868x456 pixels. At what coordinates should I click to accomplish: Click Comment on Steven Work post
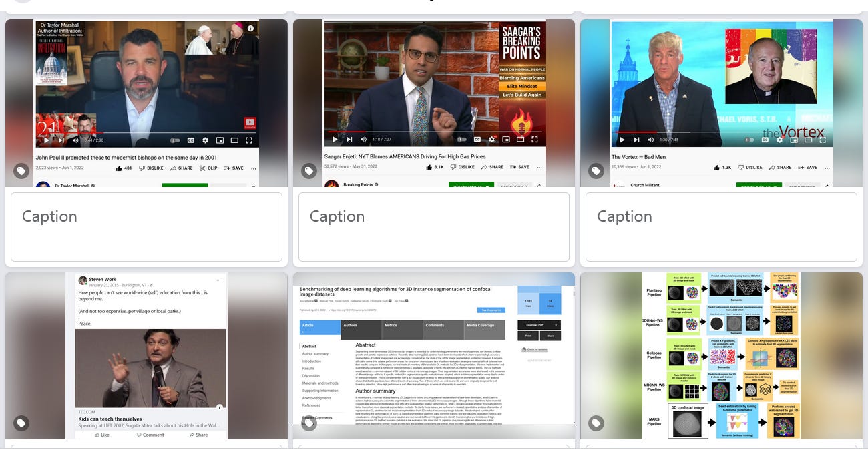[150, 435]
